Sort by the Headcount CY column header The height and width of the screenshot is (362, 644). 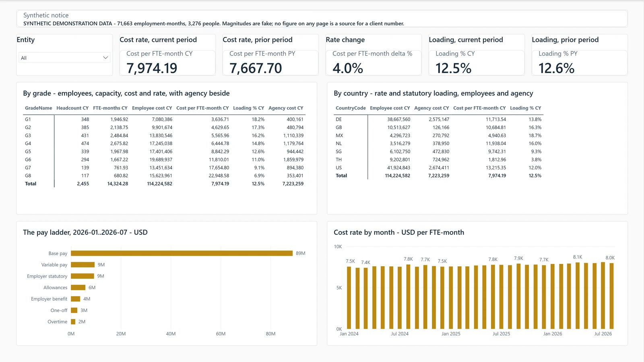click(72, 108)
